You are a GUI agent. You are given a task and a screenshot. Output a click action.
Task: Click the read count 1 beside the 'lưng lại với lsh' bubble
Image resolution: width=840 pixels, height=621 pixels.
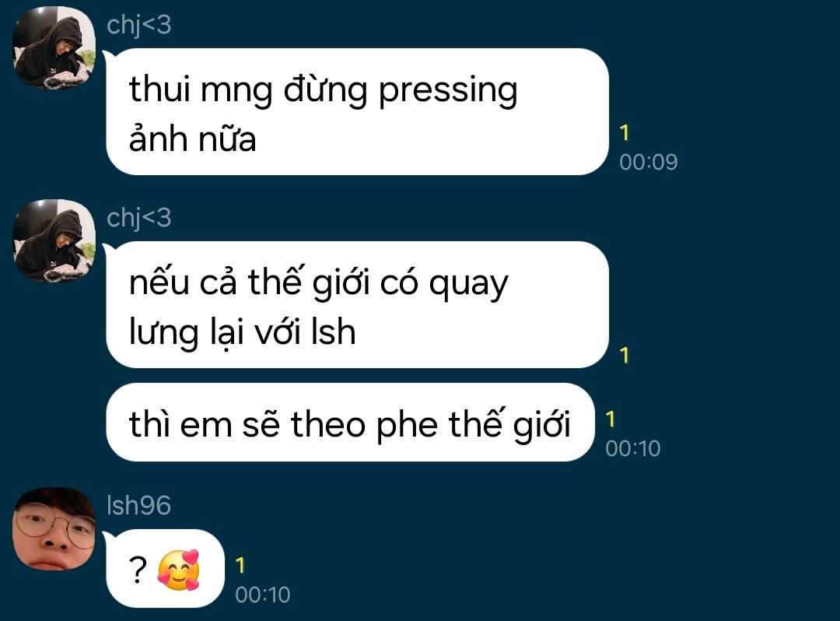(624, 355)
